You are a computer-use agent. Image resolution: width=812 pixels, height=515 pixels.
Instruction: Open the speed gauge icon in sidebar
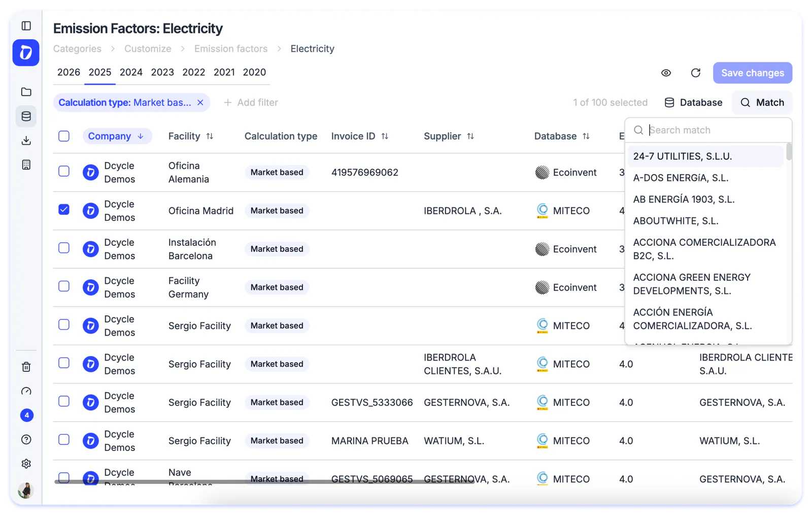26,391
